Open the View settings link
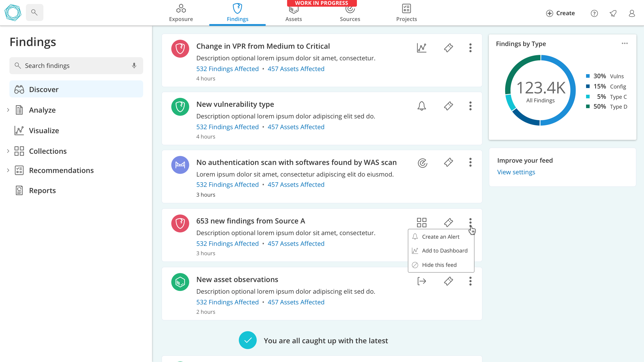This screenshot has width=644, height=362. 516,172
